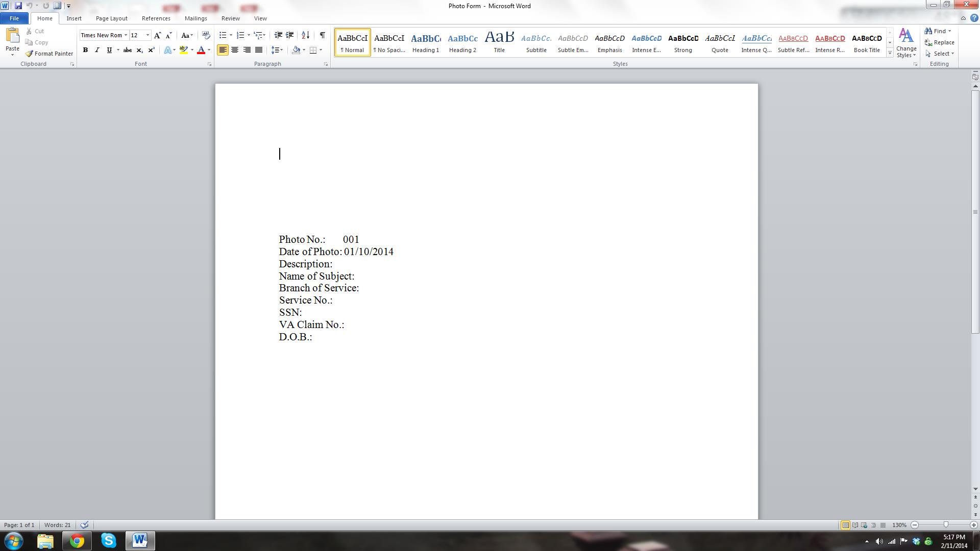Click the Increase Indent icon
This screenshot has width=980, height=551.
coord(289,35)
